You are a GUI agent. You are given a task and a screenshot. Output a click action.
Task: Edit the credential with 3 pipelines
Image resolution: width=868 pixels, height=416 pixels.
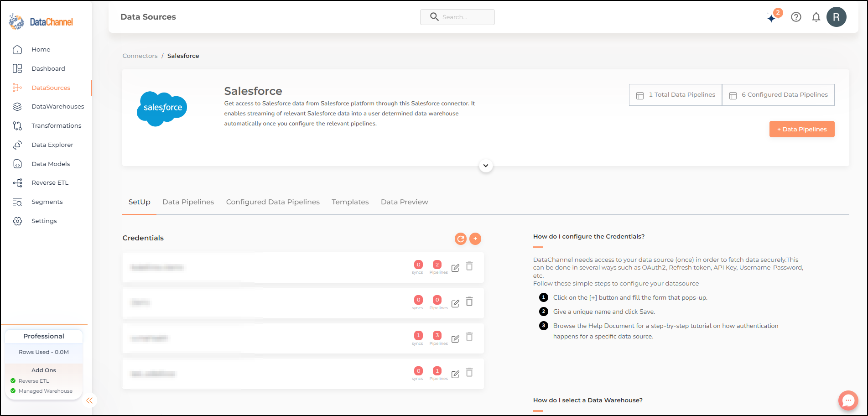pyautogui.click(x=455, y=339)
